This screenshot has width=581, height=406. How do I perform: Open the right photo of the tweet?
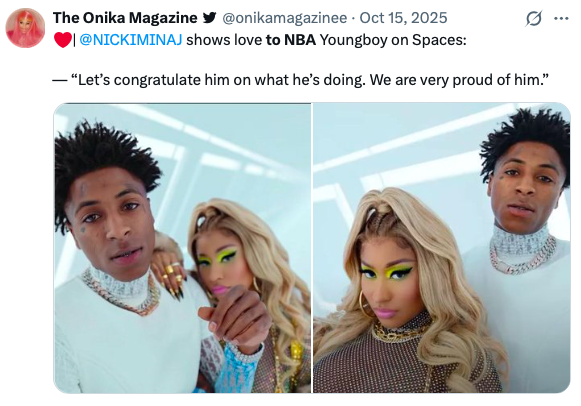(x=442, y=248)
